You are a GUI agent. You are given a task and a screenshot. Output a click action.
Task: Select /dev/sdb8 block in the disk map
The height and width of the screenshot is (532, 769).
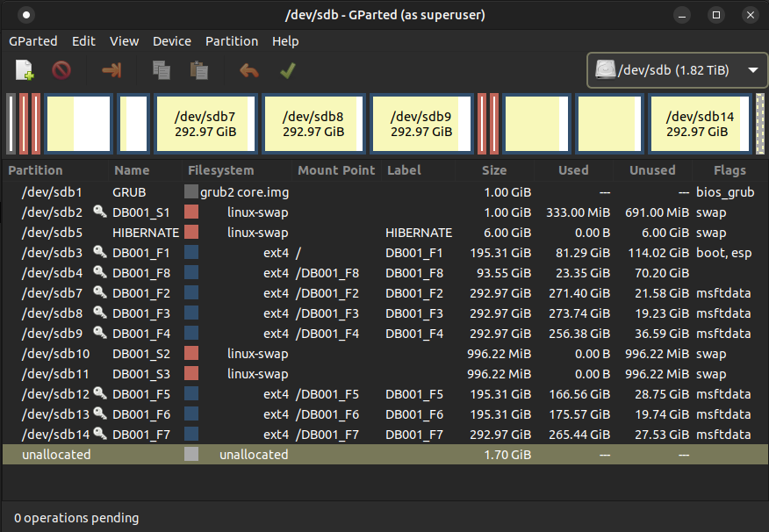313,124
